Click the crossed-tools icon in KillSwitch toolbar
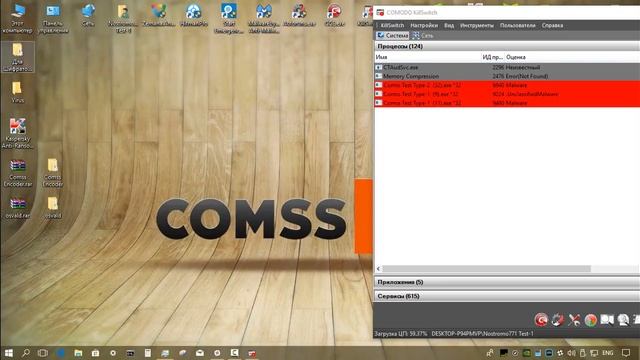This screenshot has height=360, width=640. pyautogui.click(x=574, y=320)
